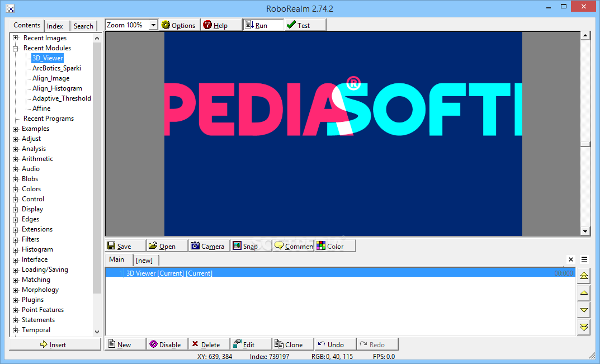Click the FPS: 0.0 status text

click(x=384, y=356)
